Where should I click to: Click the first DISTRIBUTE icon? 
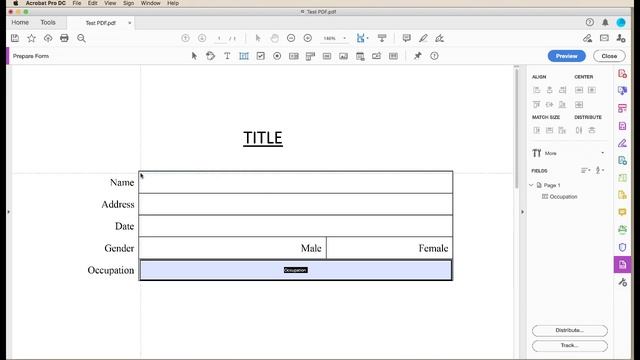click(579, 130)
